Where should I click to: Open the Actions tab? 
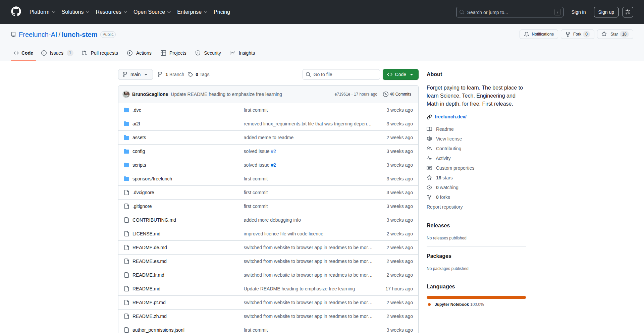point(139,53)
